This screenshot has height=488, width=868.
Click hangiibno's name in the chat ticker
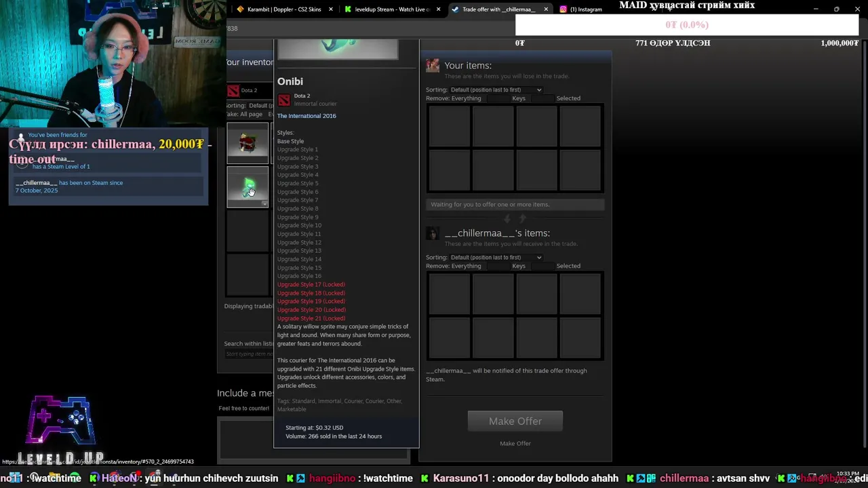point(332,479)
